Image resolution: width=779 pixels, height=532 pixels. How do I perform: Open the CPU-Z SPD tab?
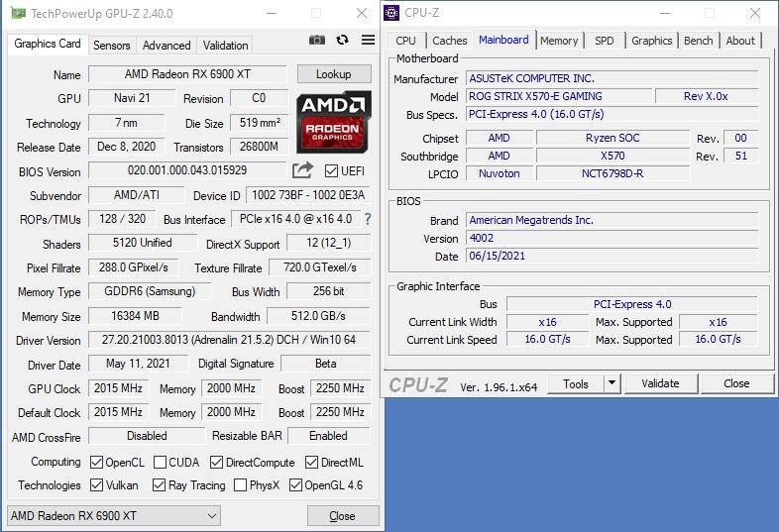pyautogui.click(x=605, y=41)
